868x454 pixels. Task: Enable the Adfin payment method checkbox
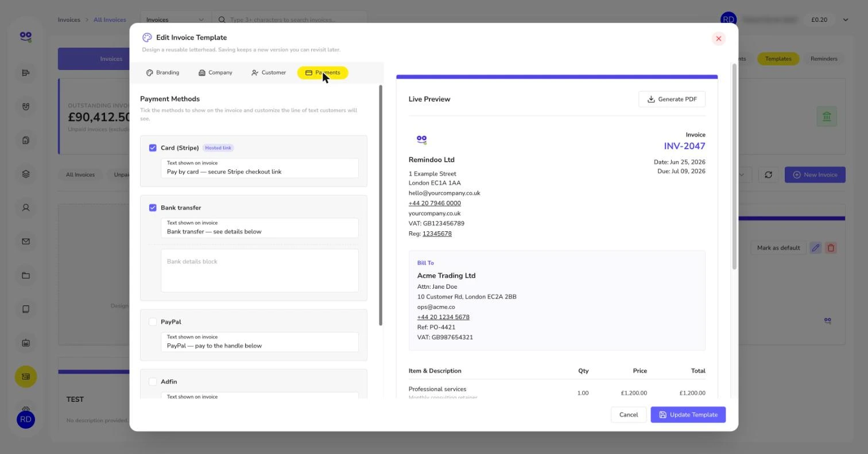coord(153,382)
